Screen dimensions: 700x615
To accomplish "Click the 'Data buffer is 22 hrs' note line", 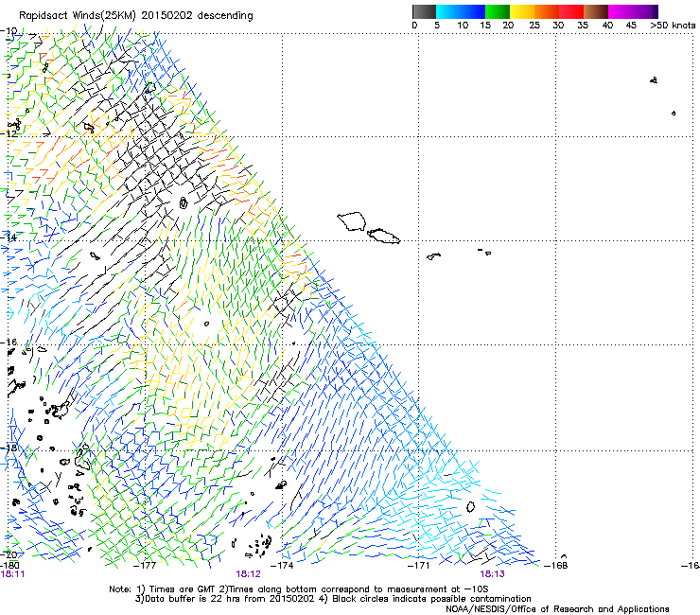I will tap(333, 599).
